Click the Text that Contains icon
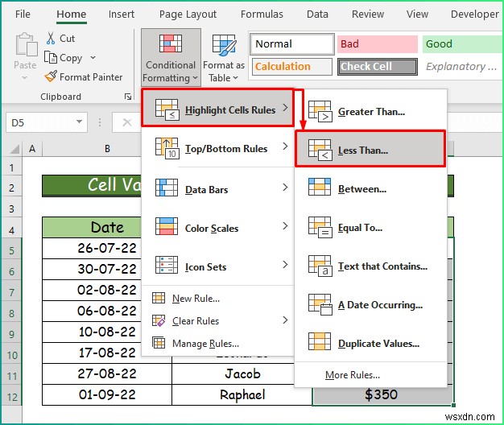The height and width of the screenshot is (425, 504). (320, 266)
